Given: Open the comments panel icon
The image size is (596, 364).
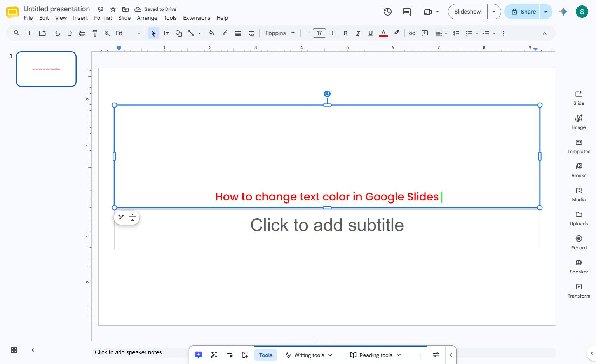Looking at the screenshot, I should pyautogui.click(x=407, y=12).
